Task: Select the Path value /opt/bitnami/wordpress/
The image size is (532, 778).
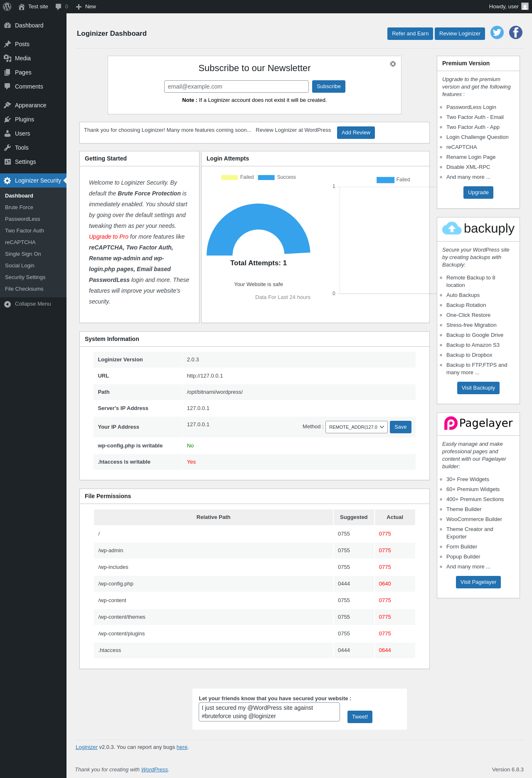Action: (x=215, y=392)
